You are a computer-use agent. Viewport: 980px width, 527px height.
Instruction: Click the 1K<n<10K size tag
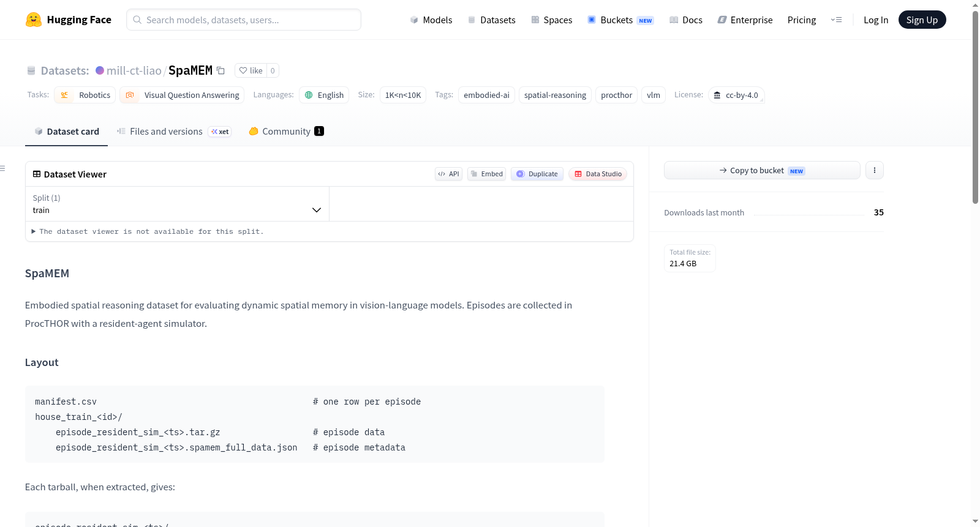coord(403,95)
